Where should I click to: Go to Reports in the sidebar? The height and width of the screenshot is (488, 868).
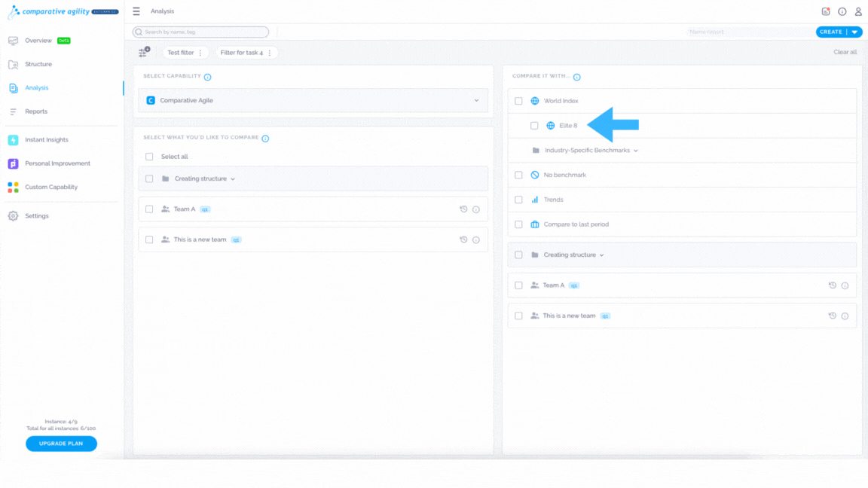(36, 111)
